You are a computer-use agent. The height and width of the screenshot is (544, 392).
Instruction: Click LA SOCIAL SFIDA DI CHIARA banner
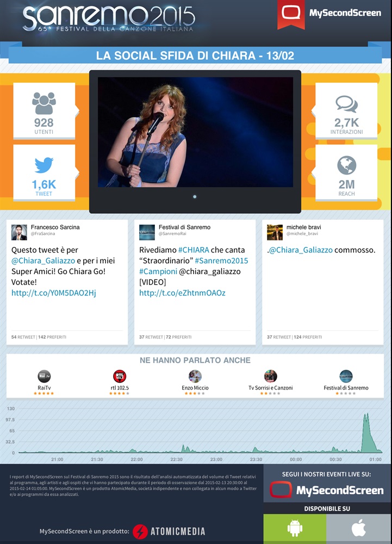click(x=195, y=55)
